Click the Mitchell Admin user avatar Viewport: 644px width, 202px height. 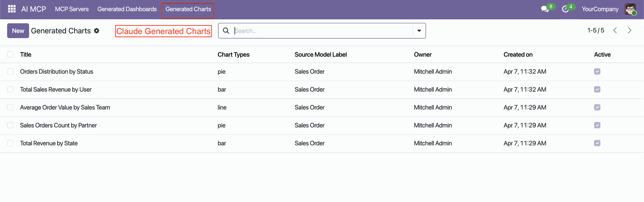tap(630, 9)
